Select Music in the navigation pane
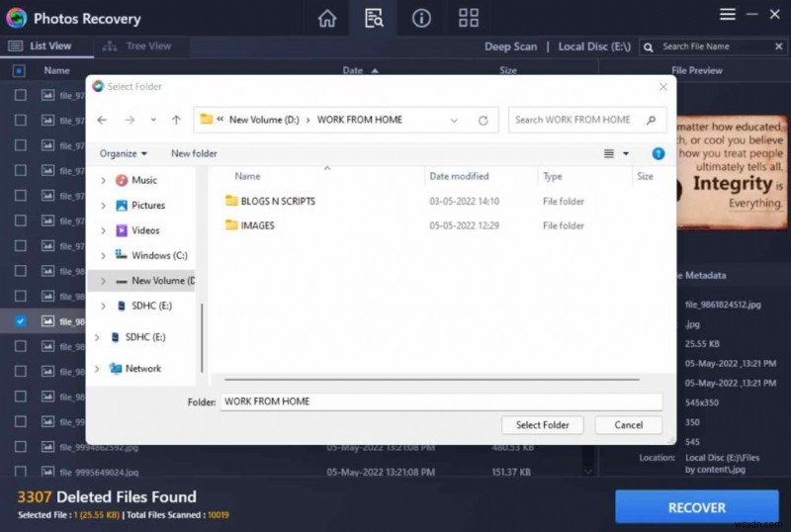 [144, 180]
